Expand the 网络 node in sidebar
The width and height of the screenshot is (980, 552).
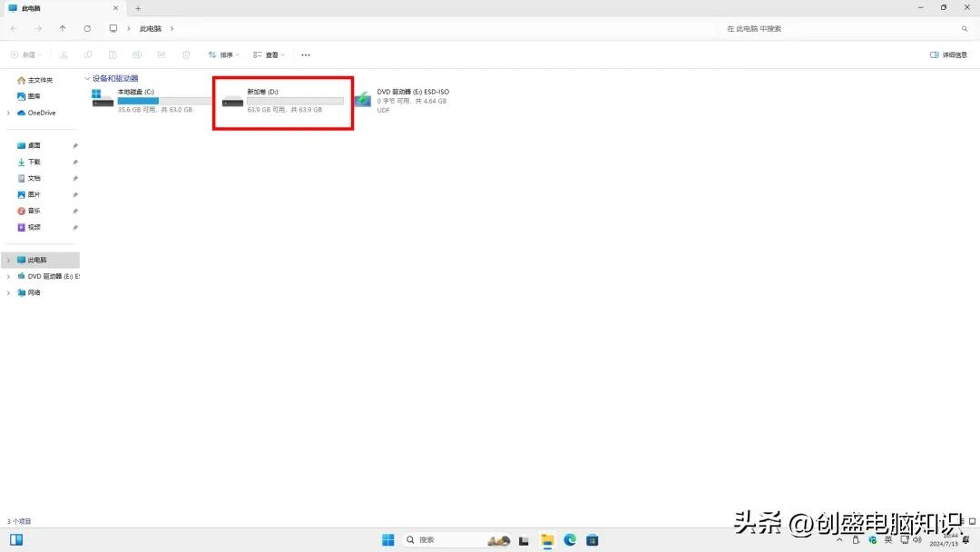pyautogui.click(x=8, y=292)
